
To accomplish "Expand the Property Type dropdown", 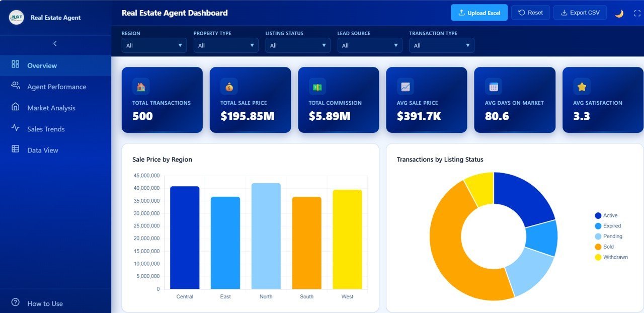I will (226, 45).
